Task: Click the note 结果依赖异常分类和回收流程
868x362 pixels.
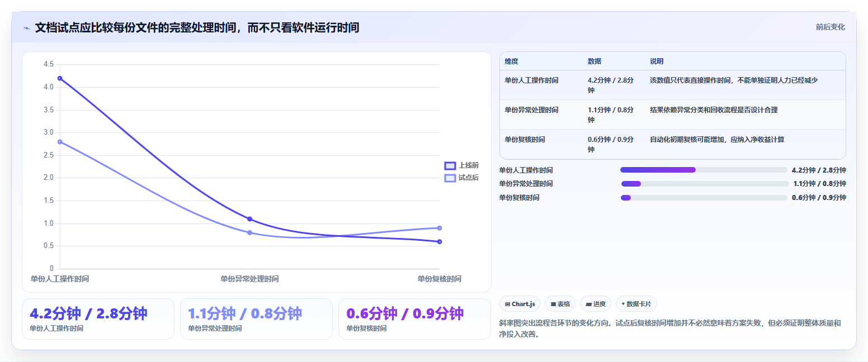Action: (714, 110)
